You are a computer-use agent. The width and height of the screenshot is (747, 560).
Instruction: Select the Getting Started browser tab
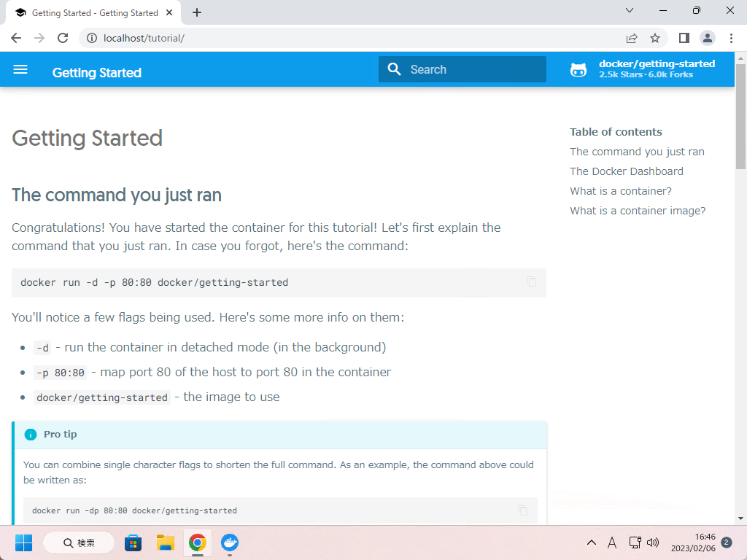coord(93,13)
